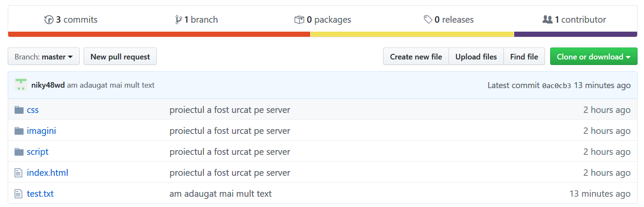Click the contributors people icon
This screenshot has width=644, height=207.
(x=547, y=20)
